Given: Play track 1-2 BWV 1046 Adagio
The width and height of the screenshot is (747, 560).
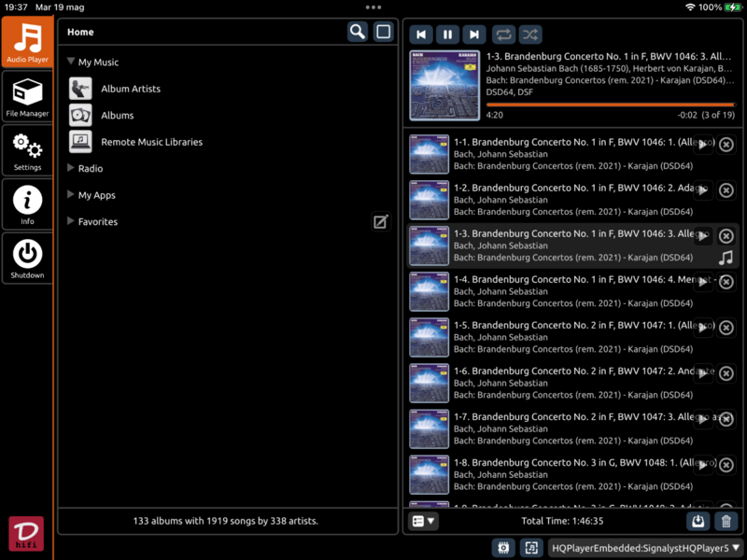Looking at the screenshot, I should pyautogui.click(x=703, y=190).
